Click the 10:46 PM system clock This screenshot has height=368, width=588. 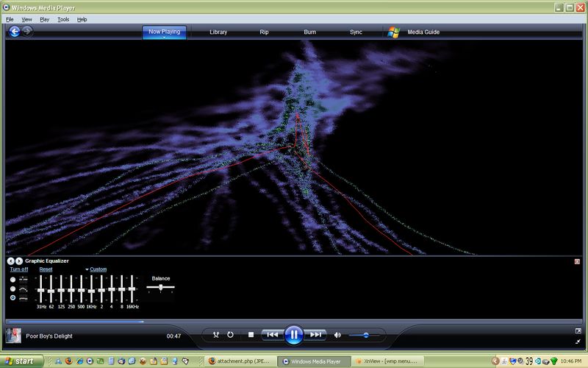(x=571, y=361)
